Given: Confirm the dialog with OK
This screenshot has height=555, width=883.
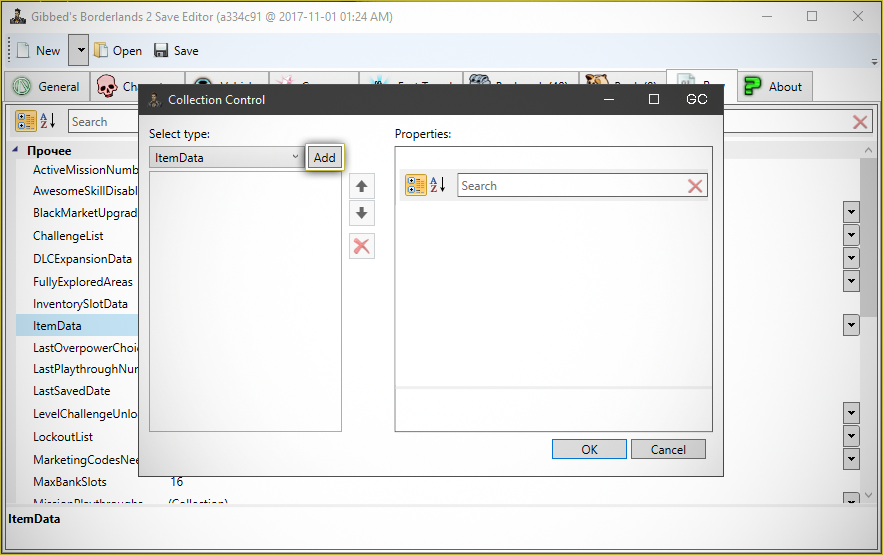Looking at the screenshot, I should 589,449.
